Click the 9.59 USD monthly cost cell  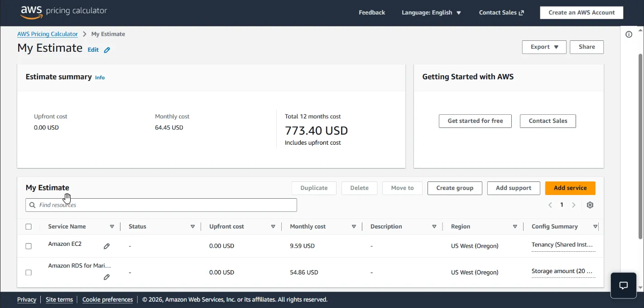pos(302,246)
